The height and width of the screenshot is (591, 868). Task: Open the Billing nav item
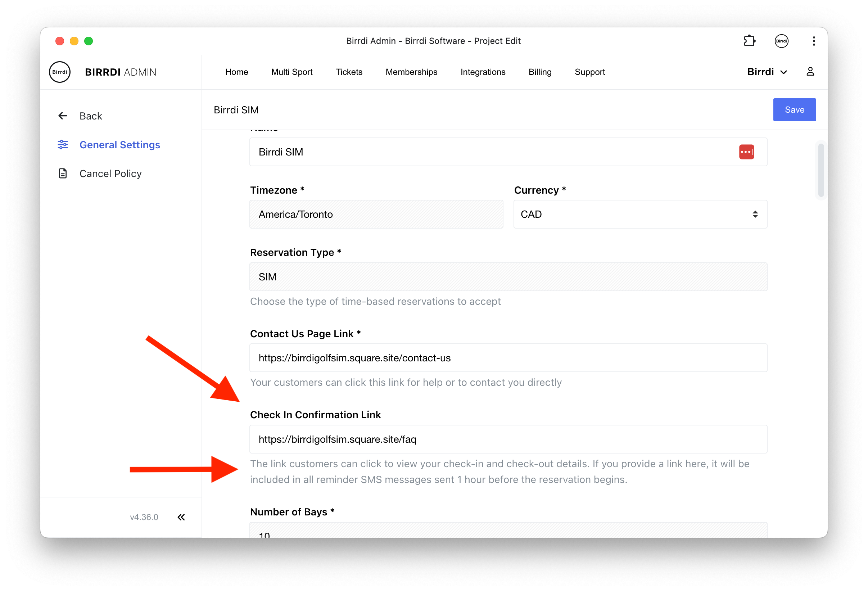(x=540, y=72)
